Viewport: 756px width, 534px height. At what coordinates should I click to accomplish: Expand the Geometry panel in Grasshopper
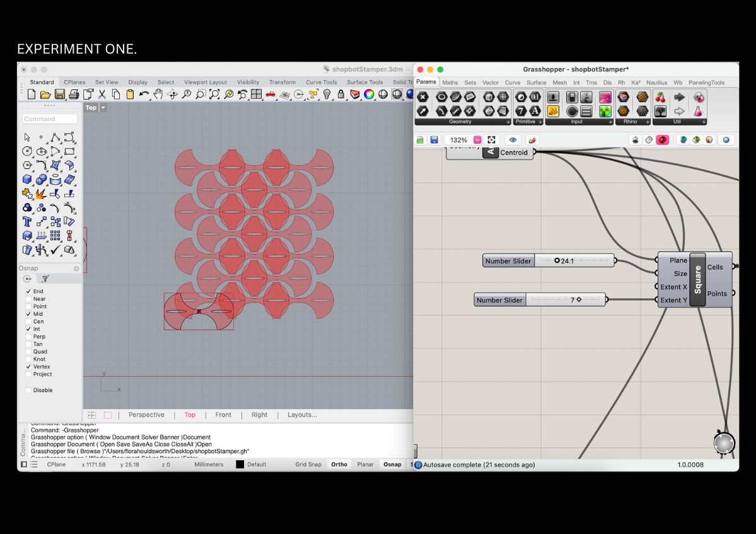coord(508,122)
